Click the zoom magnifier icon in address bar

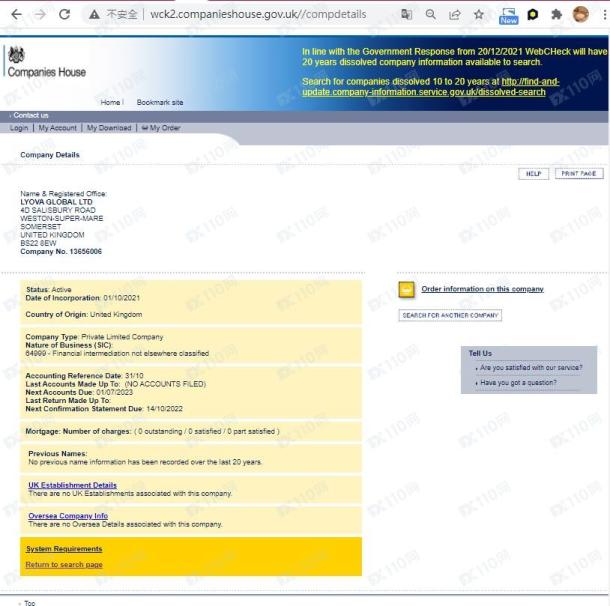pos(430,14)
